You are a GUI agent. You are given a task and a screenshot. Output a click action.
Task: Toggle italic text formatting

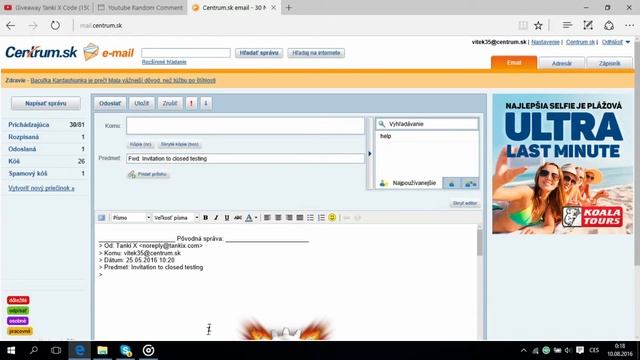click(x=216, y=218)
